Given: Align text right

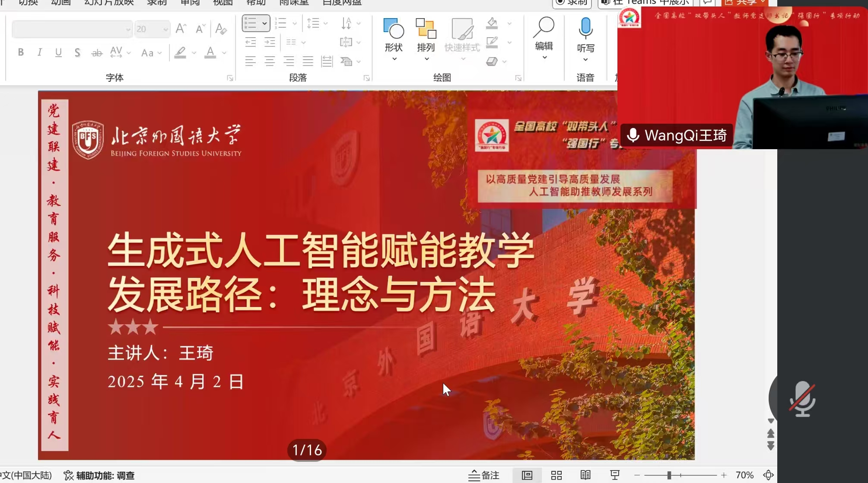Looking at the screenshot, I should click(289, 61).
